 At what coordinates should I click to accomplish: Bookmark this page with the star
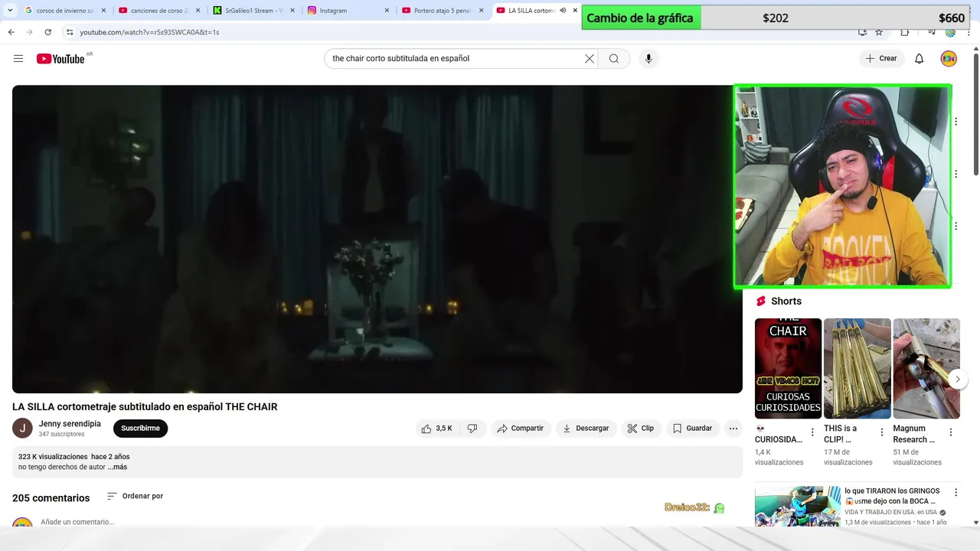coord(879,32)
